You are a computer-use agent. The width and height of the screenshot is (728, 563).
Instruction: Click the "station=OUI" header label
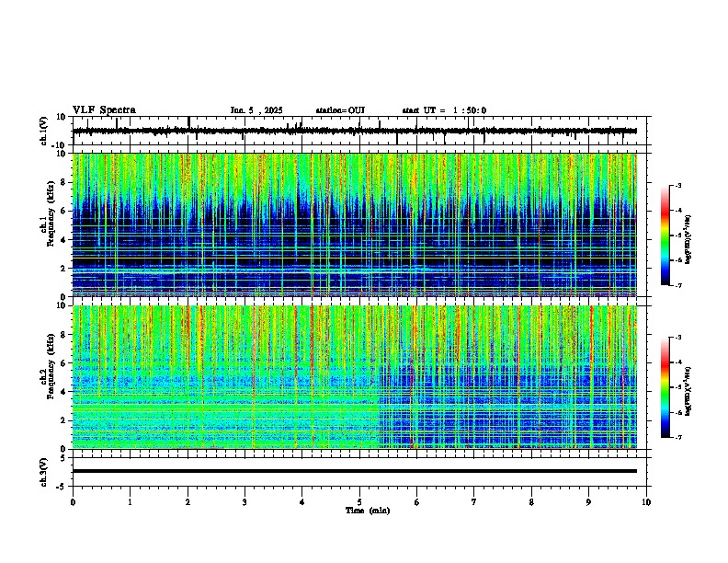[340, 110]
